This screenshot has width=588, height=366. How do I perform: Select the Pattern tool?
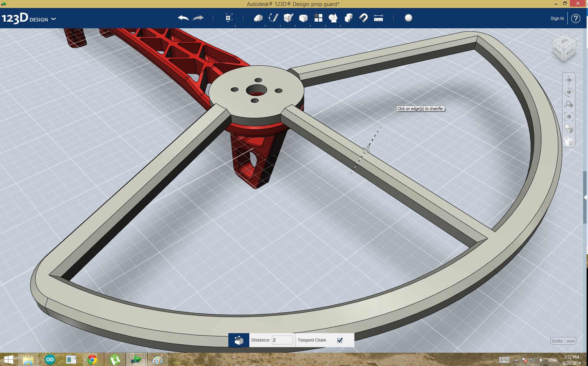pyautogui.click(x=318, y=18)
